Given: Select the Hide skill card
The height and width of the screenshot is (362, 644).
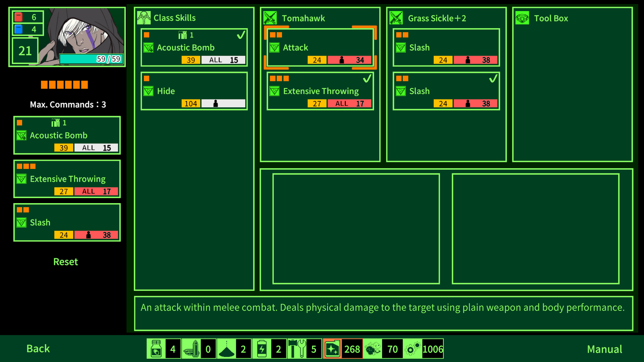Looking at the screenshot, I should (194, 91).
